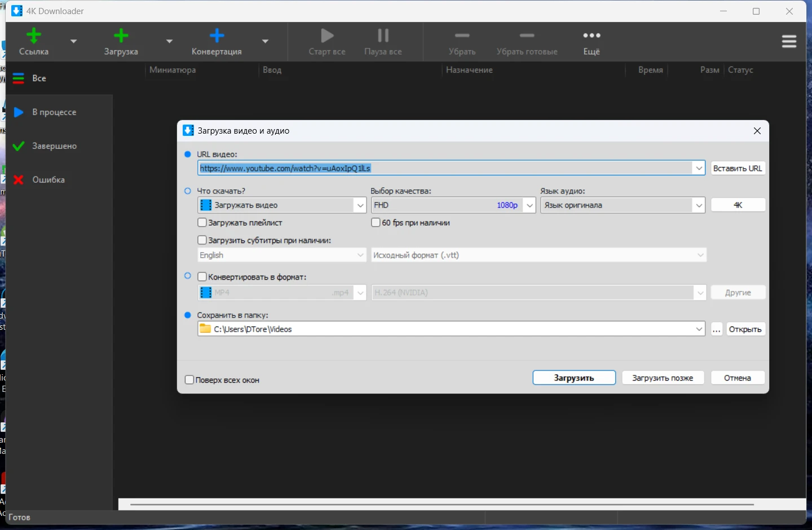Image resolution: width=812 pixels, height=530 pixels.
Task: Click the green plus Ссылка icon
Action: [x=34, y=36]
